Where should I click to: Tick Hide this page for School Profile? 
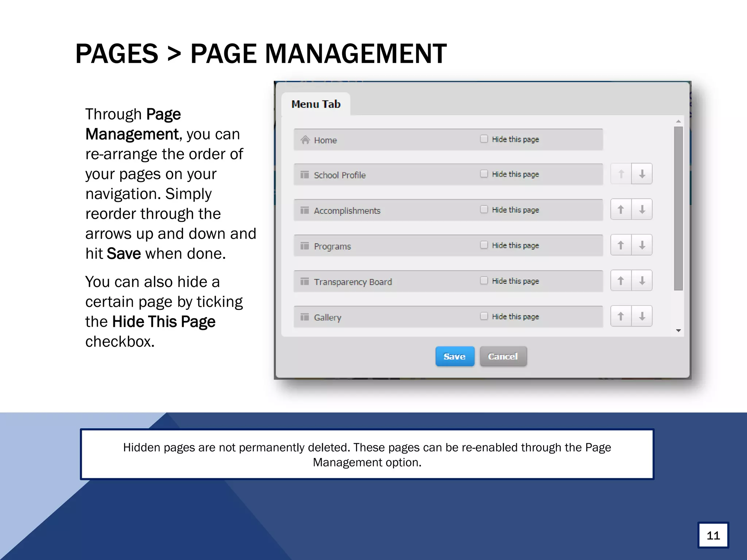click(484, 174)
